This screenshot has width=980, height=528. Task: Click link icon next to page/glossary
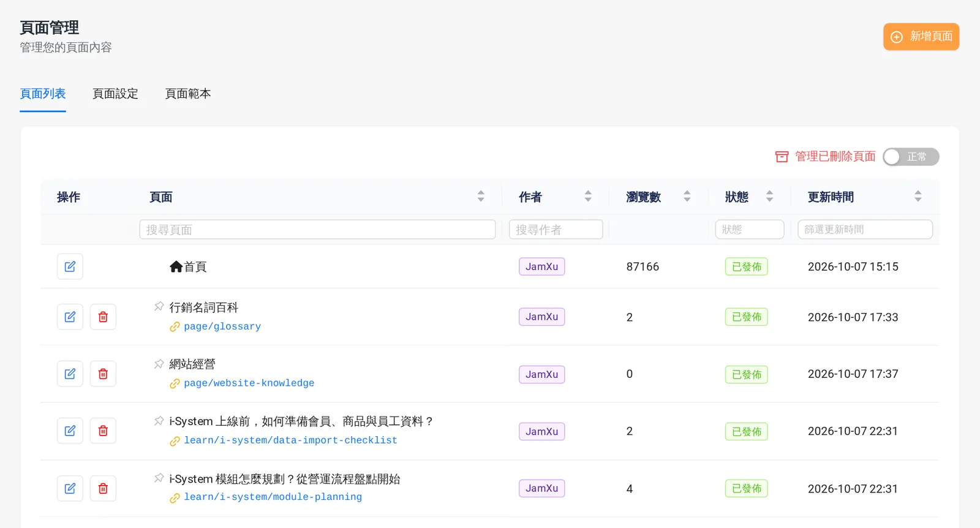coord(175,326)
